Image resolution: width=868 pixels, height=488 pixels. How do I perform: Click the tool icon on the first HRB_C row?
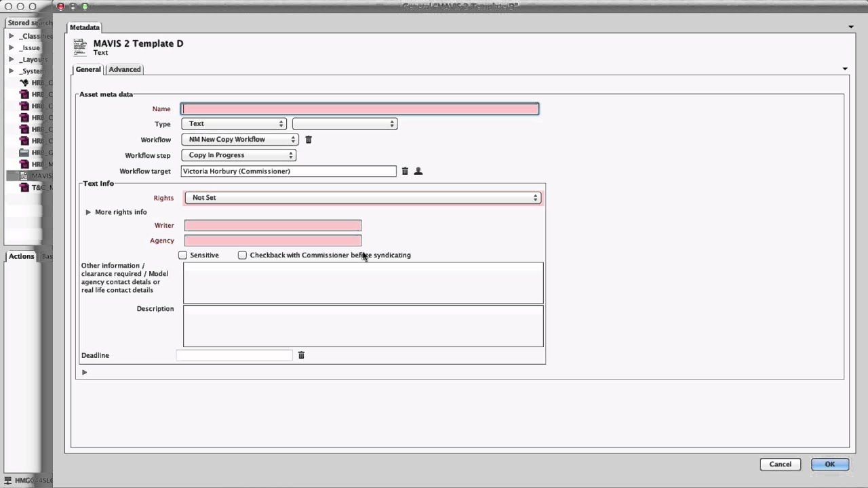tap(24, 83)
